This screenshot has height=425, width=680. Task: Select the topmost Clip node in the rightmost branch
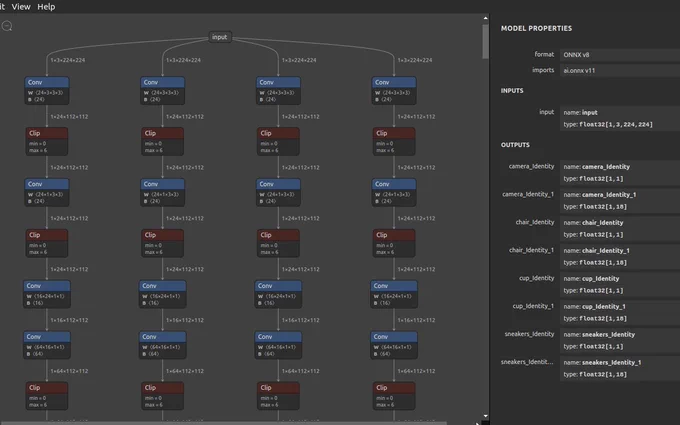(x=394, y=141)
